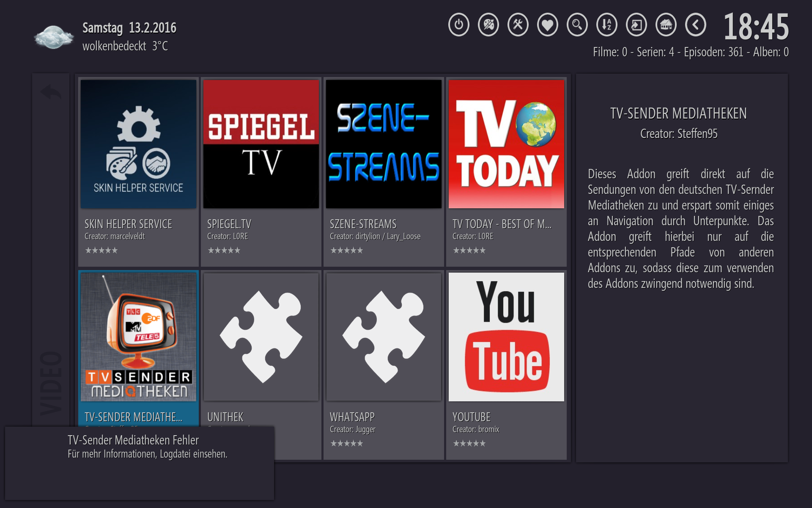The width and height of the screenshot is (812, 508).
Task: Click 'Creator: marcelveldt' text
Action: [115, 236]
